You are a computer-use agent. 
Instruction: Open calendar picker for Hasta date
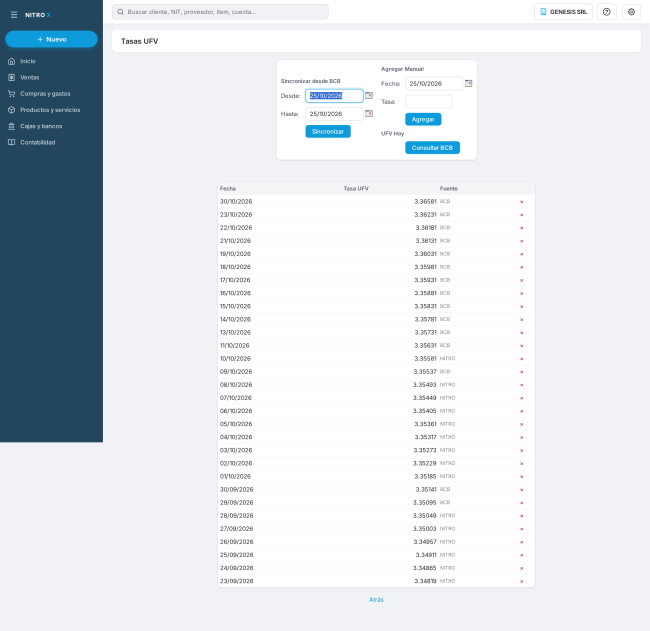pyautogui.click(x=369, y=114)
